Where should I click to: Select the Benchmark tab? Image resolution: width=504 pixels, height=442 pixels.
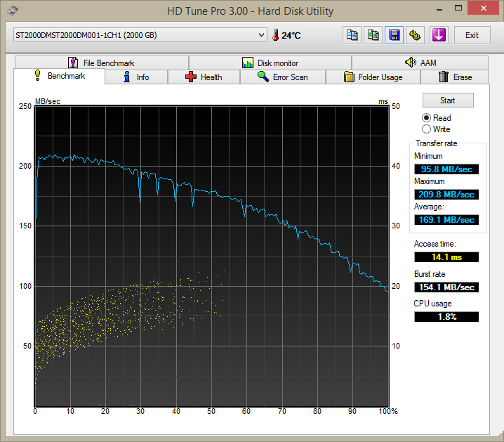pyautogui.click(x=60, y=76)
